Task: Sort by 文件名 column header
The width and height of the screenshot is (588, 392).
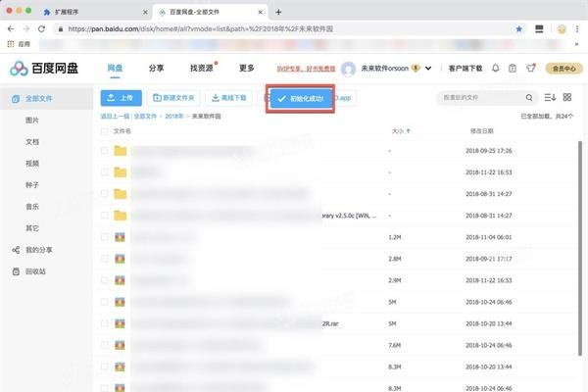Action: (x=122, y=131)
